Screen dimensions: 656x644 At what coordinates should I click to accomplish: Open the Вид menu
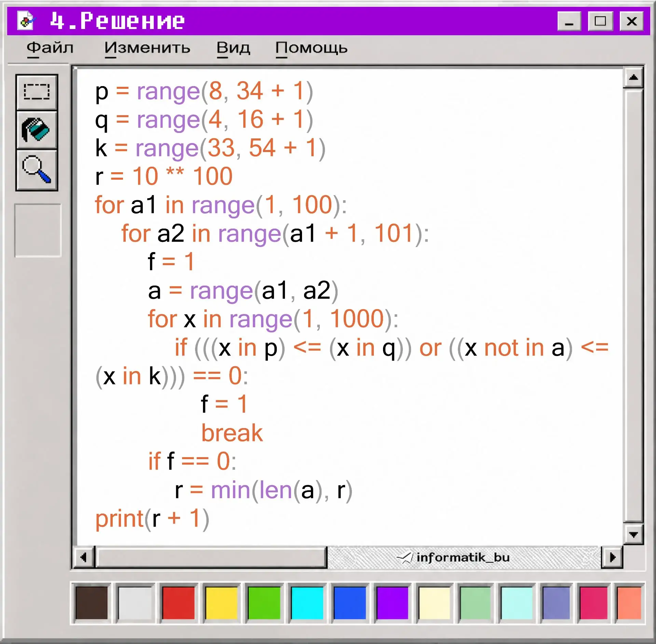(x=233, y=48)
